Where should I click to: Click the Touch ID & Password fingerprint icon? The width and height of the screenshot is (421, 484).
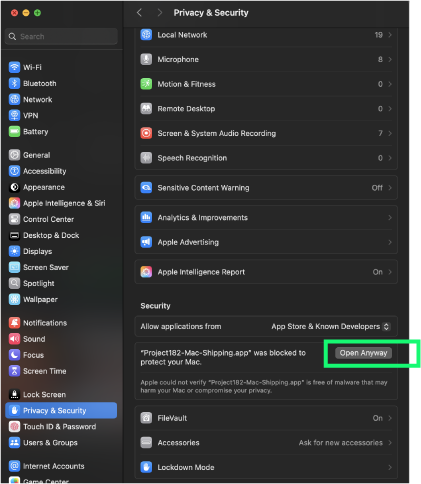[x=14, y=426]
